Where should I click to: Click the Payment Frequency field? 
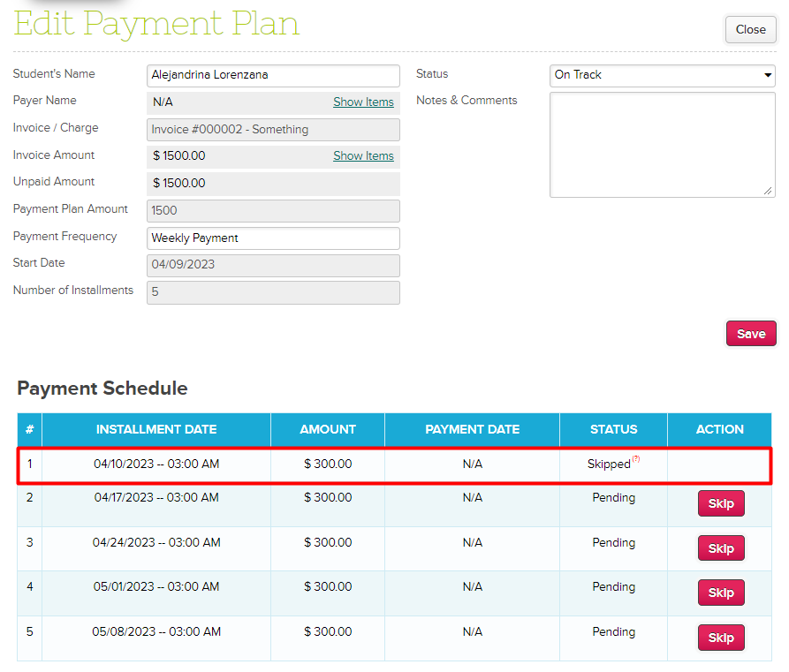point(273,238)
